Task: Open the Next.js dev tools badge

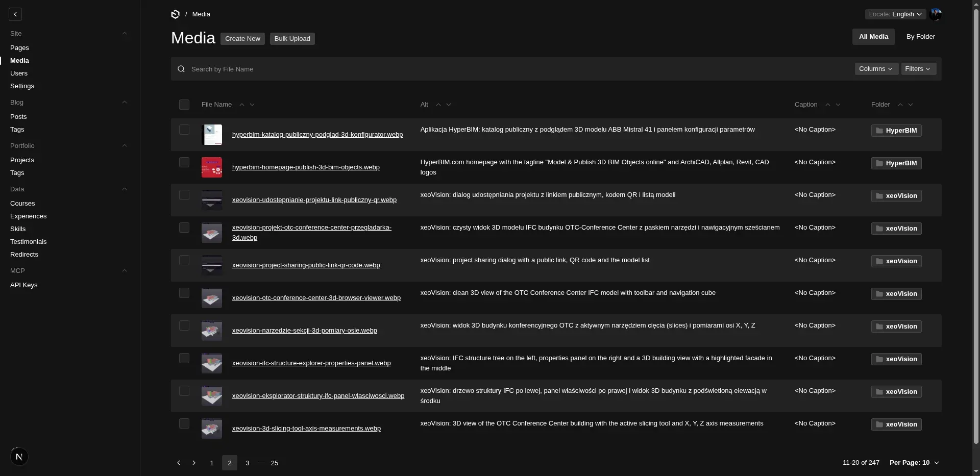Action: pyautogui.click(x=19, y=457)
